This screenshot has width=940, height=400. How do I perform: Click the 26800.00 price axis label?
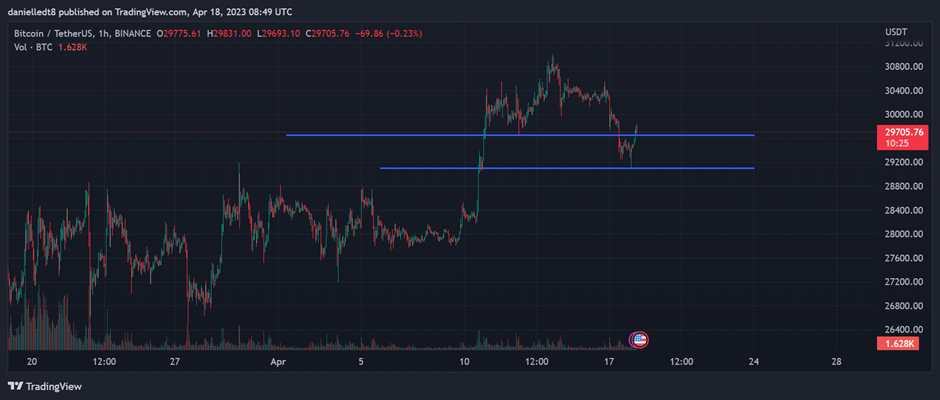[x=903, y=306]
